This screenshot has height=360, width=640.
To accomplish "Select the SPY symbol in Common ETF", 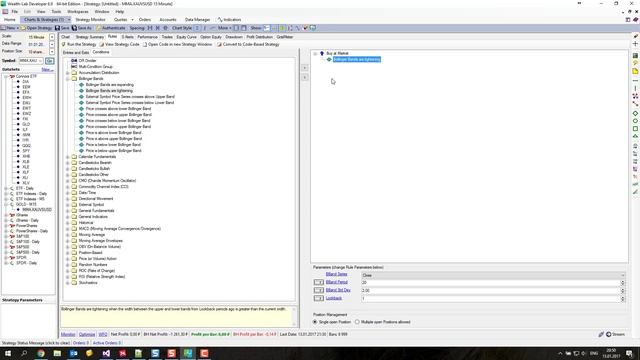I will point(26,151).
